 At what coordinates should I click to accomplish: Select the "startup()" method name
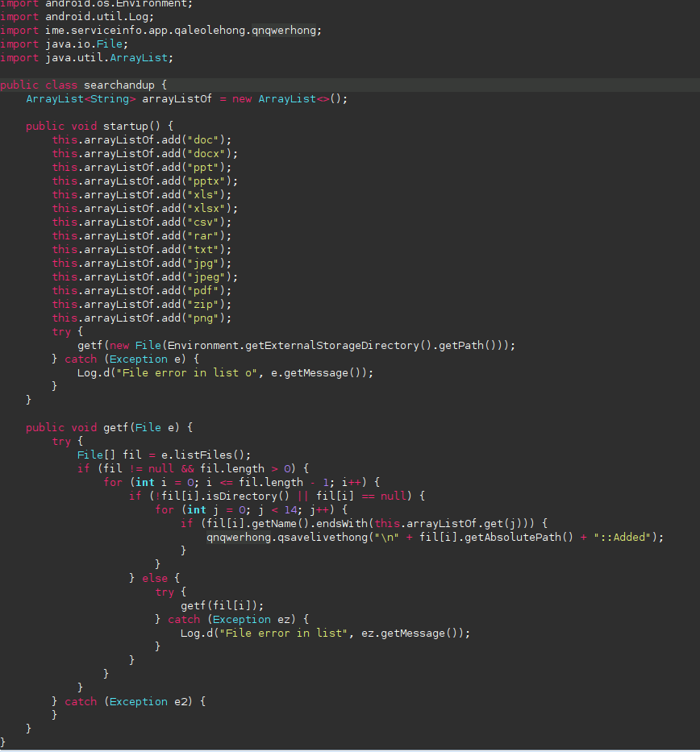(131, 127)
